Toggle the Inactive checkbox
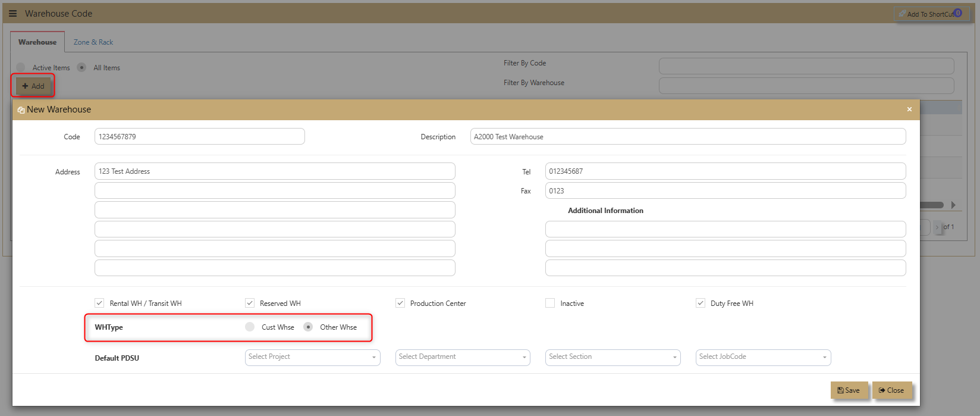 [550, 303]
